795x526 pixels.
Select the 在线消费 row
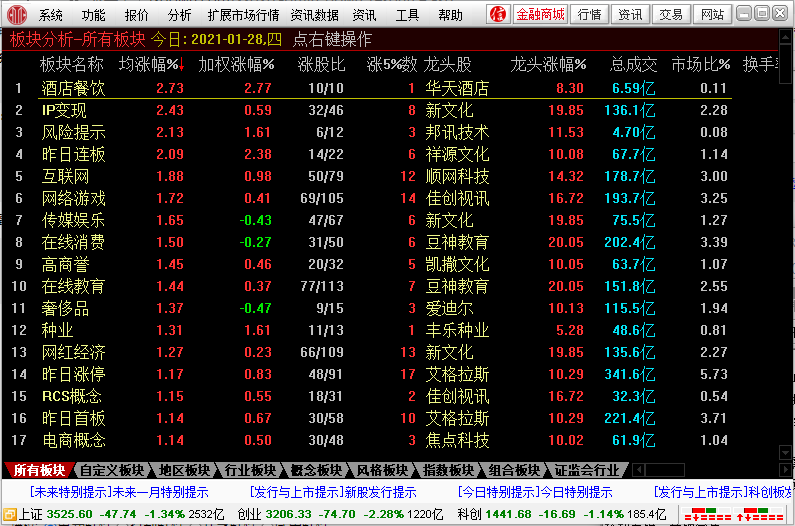370,242
